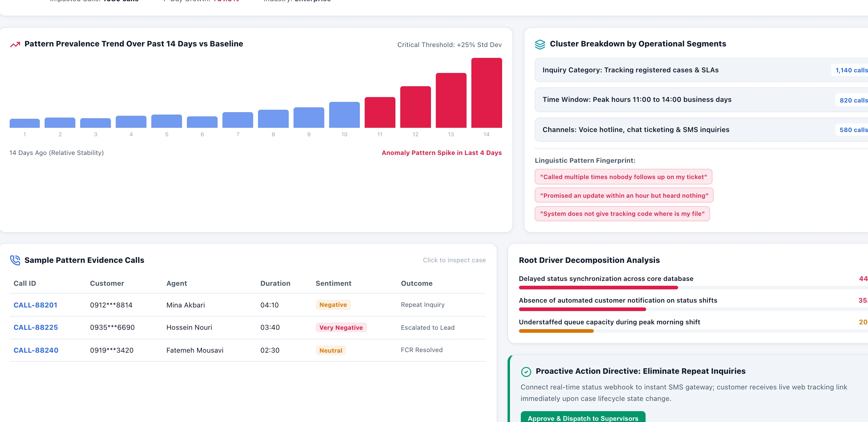This screenshot has height=422, width=868.
Task: Click the Channels voice hotline segment row
Action: (701, 130)
